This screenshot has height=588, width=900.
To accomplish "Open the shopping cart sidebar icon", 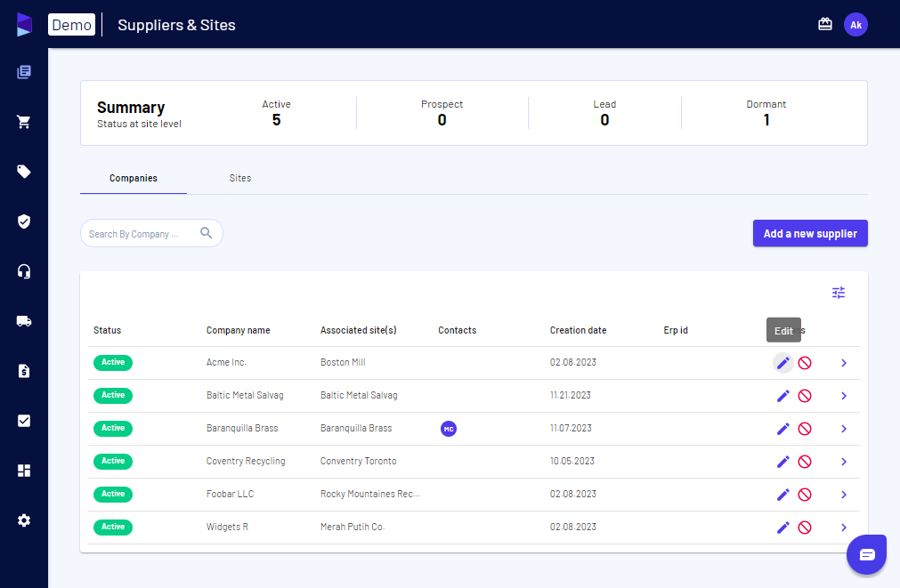I will tap(24, 122).
